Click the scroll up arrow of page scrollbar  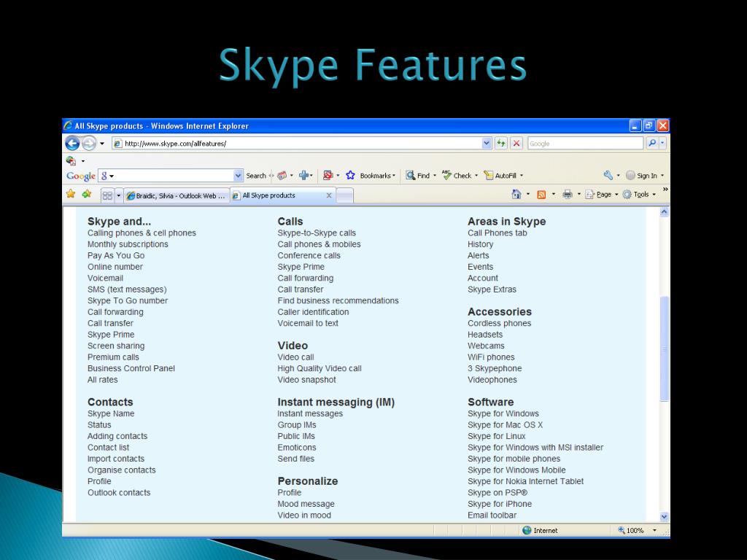(664, 212)
